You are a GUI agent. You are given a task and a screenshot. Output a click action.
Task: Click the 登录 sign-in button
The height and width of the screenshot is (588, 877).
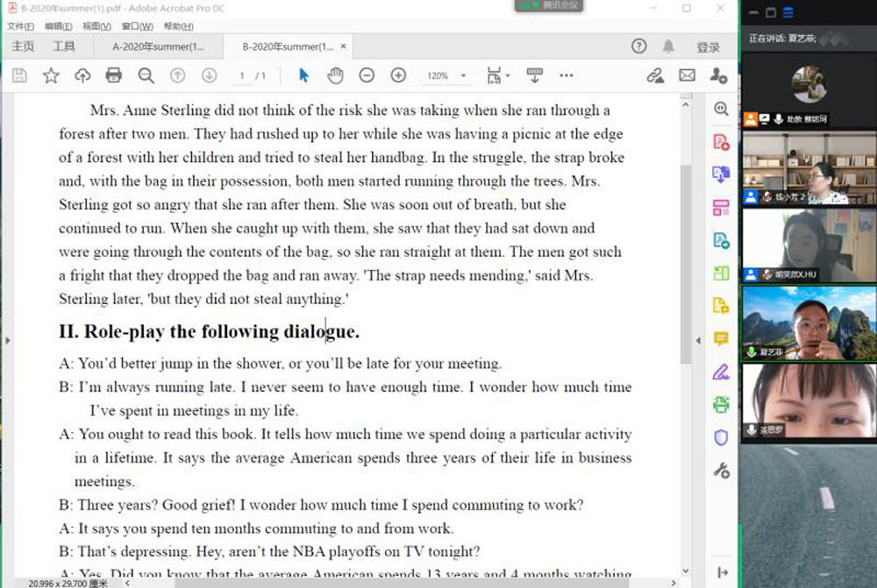[708, 47]
